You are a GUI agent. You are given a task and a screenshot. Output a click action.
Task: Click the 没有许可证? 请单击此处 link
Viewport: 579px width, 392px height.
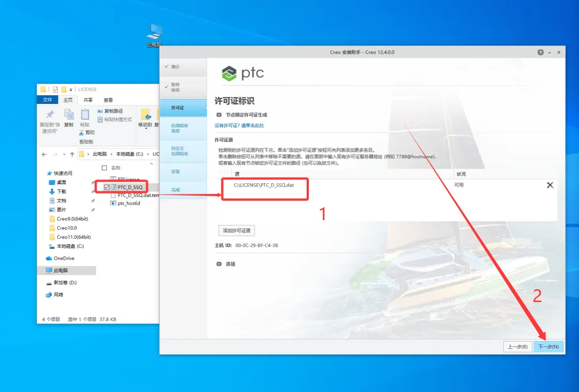point(239,125)
